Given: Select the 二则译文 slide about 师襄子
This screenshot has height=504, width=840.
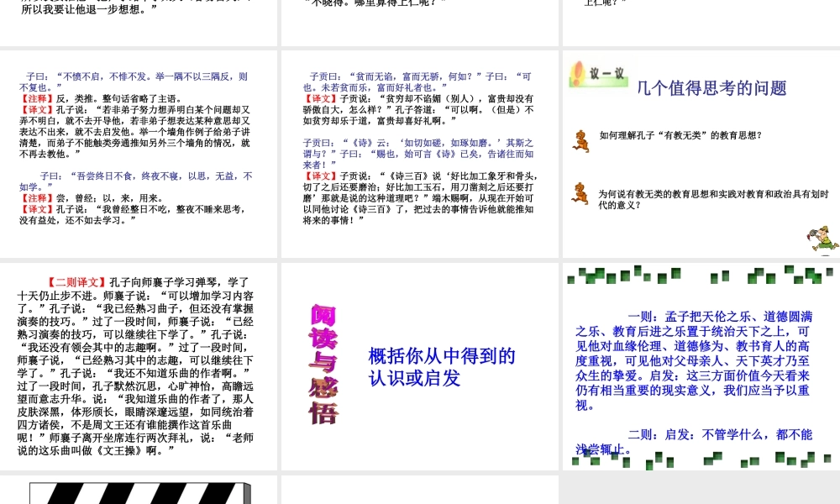Looking at the screenshot, I should (x=139, y=366).
